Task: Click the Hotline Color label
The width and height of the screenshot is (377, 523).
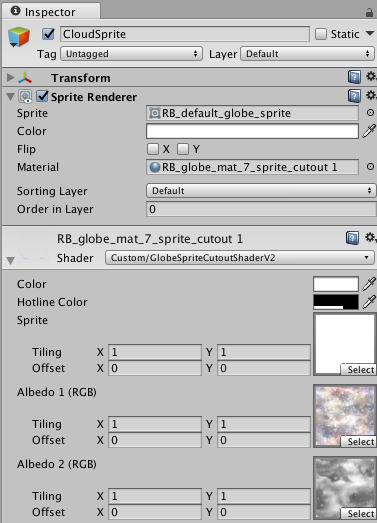Action: (52, 302)
